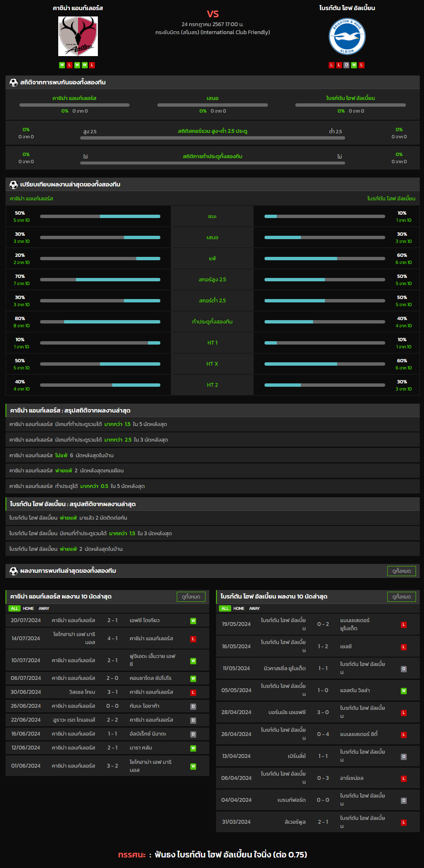
Task: Click the 4 - 1 score on 14/07/2024 row
Action: (x=112, y=639)
